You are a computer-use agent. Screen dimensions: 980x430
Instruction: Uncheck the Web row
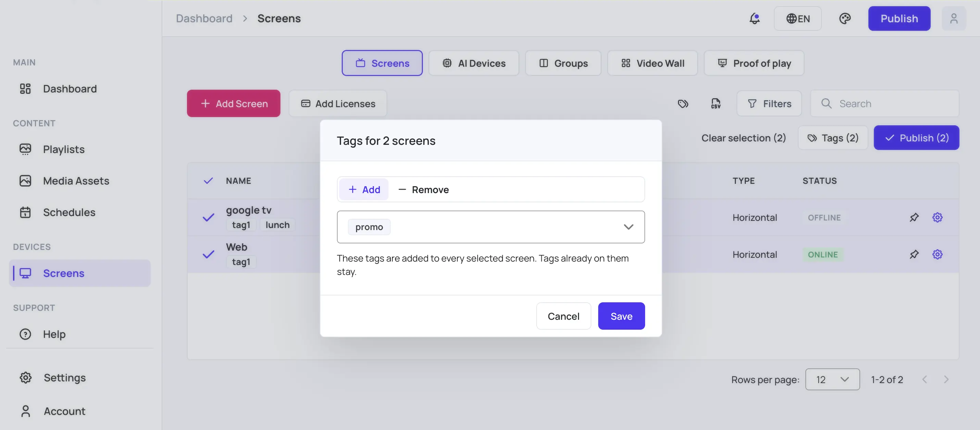(208, 254)
